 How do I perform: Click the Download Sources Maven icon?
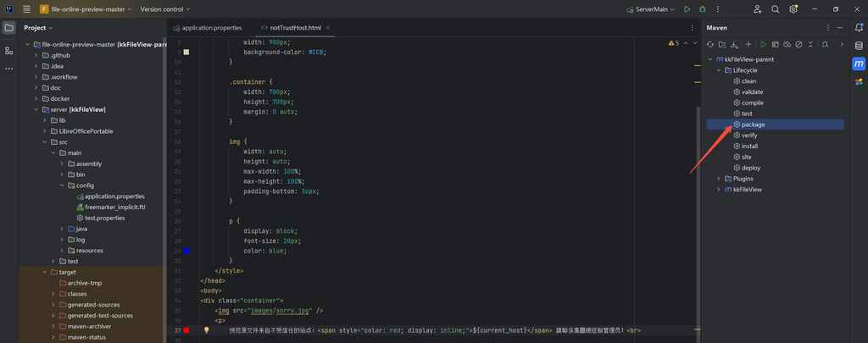(x=734, y=44)
